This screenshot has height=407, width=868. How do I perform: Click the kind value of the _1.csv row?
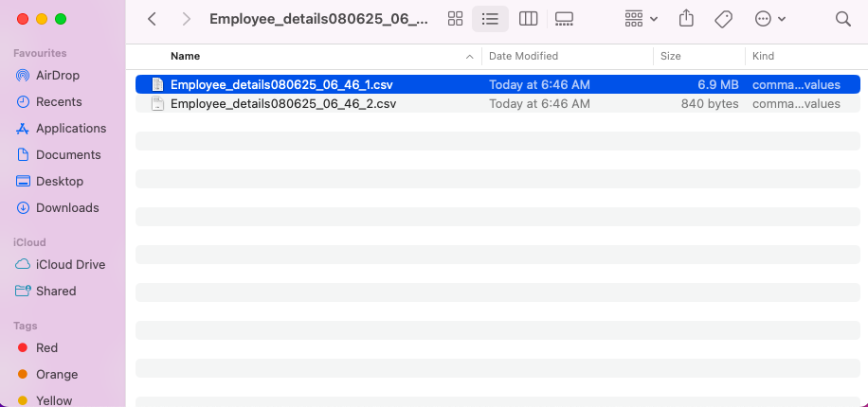pos(796,84)
